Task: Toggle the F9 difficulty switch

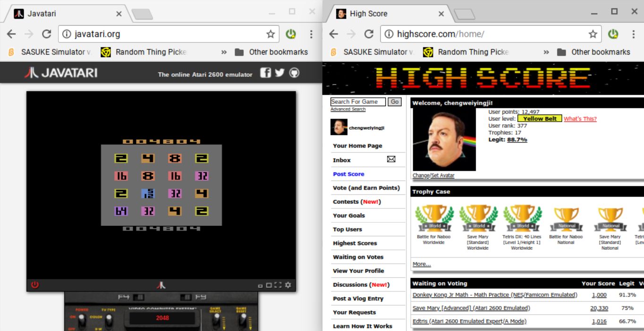Action: point(186,297)
